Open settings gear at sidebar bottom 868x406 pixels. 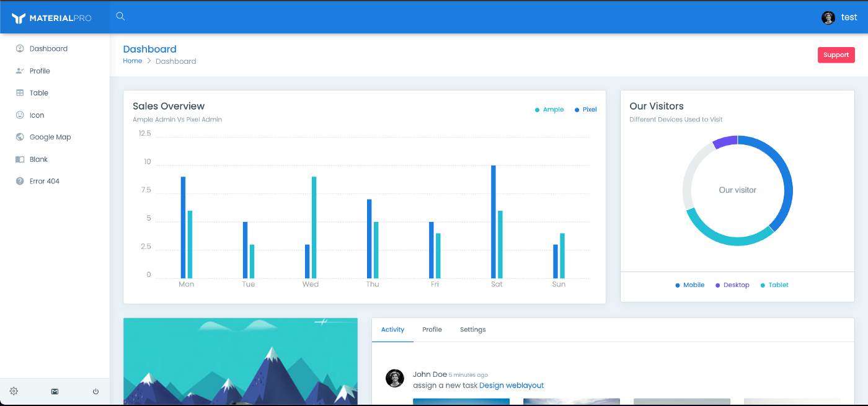click(x=14, y=391)
